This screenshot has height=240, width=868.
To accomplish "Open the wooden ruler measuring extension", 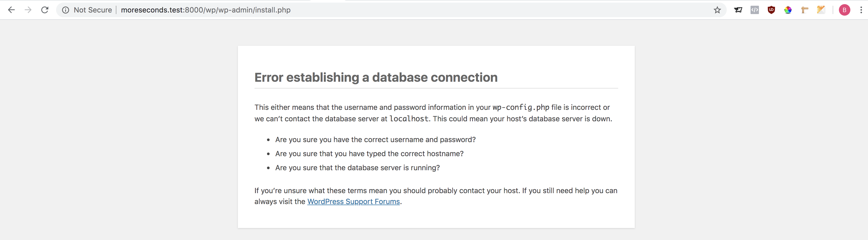I will [805, 10].
